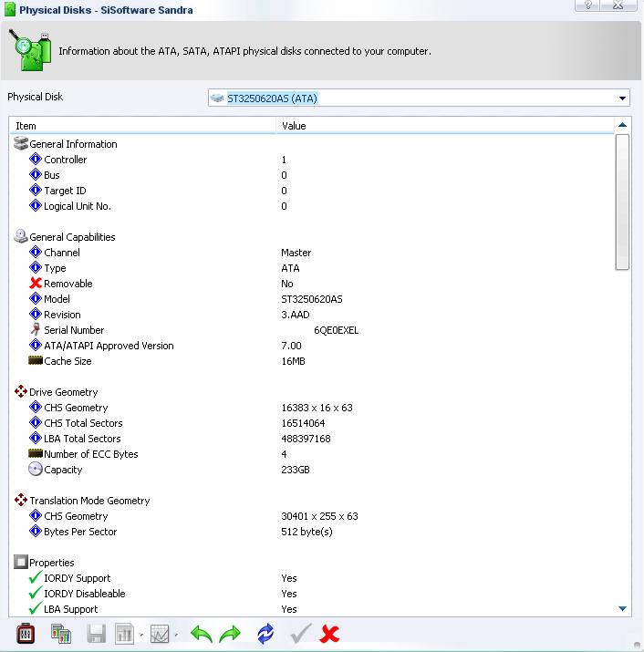Click the Value column header
The width and height of the screenshot is (644, 652).
coord(445,126)
